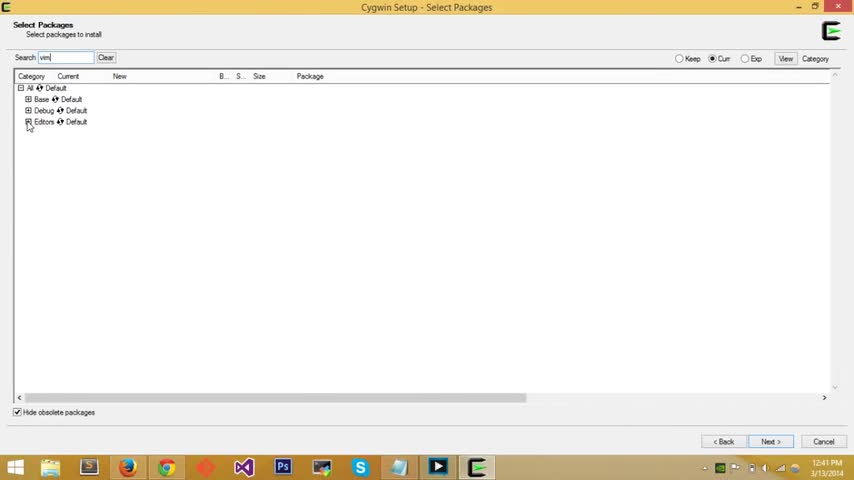
Task: Click the Action Center flag icon
Action: [735, 467]
